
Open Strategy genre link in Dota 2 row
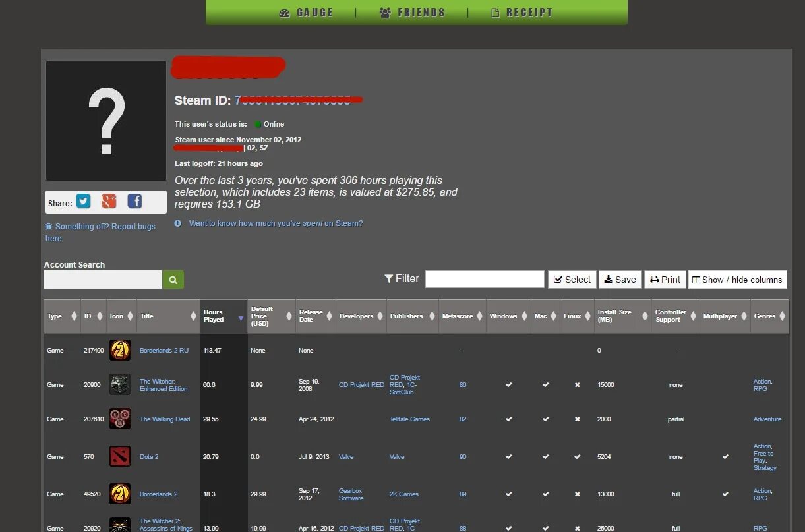click(x=765, y=468)
